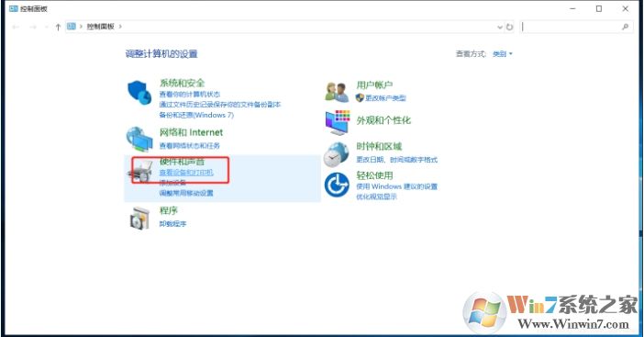Screen dimensions: 644x337
Task: Open the 外观和个性化 category heading
Action: [383, 120]
